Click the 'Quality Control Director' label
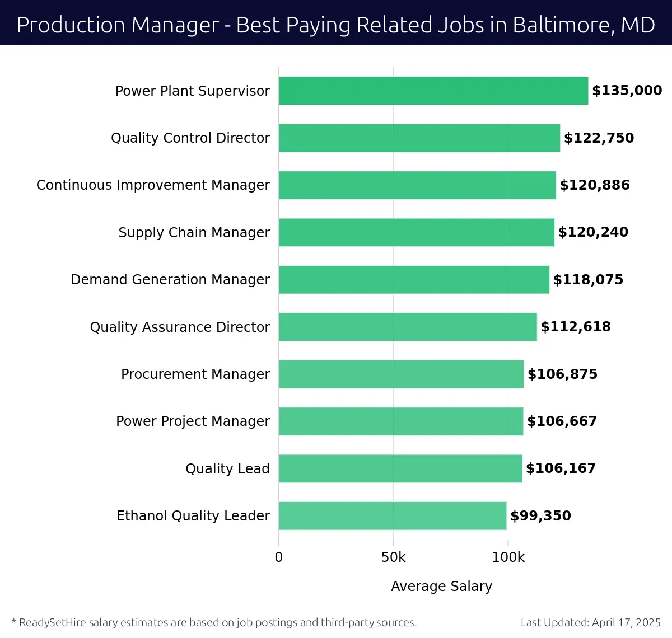The width and height of the screenshot is (672, 638). click(190, 138)
